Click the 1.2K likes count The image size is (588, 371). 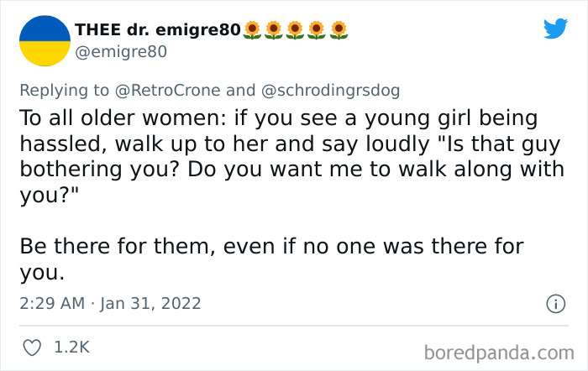(74, 346)
